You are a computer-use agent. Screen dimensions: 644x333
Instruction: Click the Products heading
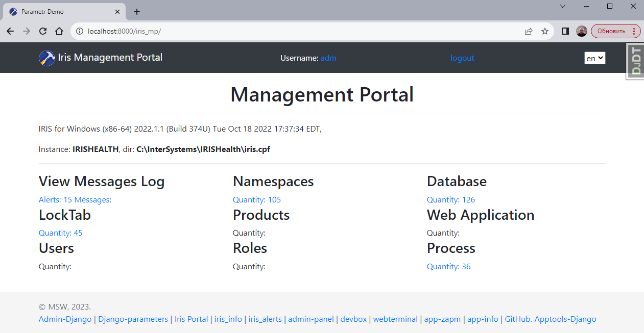[x=261, y=215]
